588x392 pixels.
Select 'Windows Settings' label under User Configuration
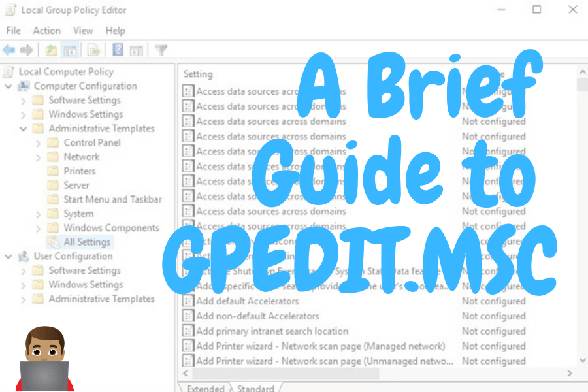tap(86, 285)
